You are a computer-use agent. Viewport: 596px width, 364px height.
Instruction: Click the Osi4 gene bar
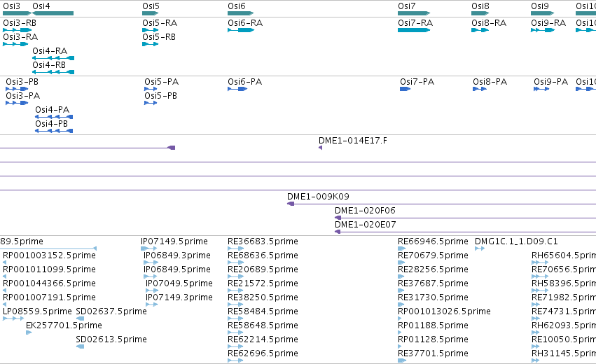coord(53,13)
